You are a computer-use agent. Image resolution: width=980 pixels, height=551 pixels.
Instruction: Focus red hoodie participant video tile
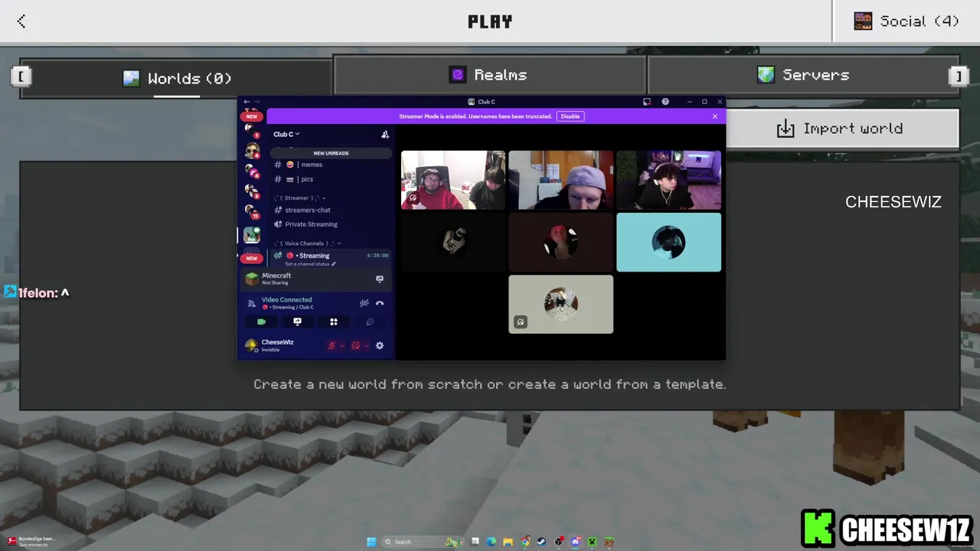click(x=453, y=180)
